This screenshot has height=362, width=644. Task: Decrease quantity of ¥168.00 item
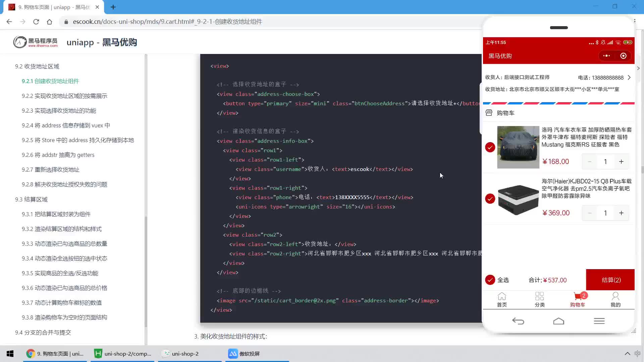pos(589,162)
